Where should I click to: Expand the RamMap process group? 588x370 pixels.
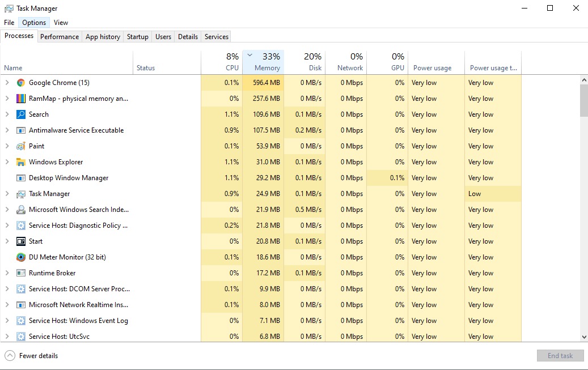pyautogui.click(x=7, y=99)
